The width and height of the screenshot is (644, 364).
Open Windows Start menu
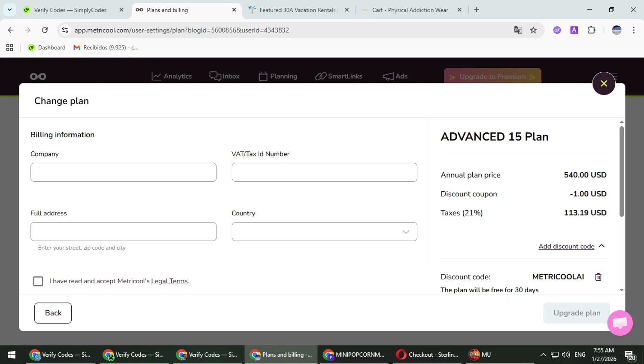[12, 355]
